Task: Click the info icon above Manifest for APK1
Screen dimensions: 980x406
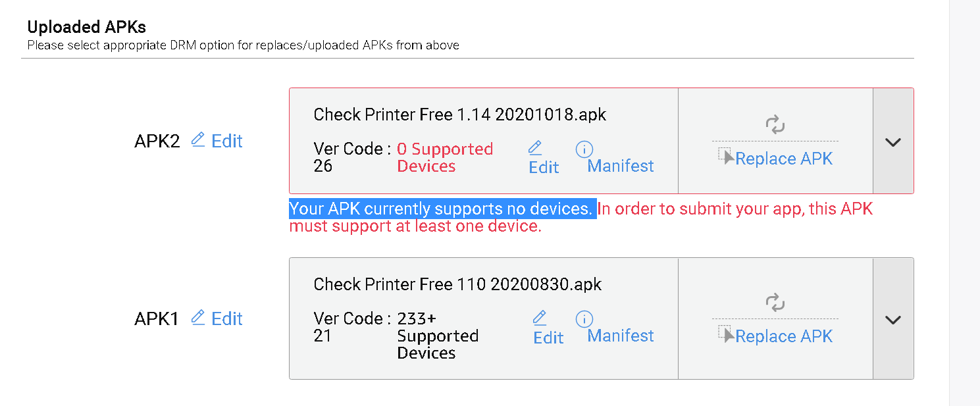Action: click(584, 319)
